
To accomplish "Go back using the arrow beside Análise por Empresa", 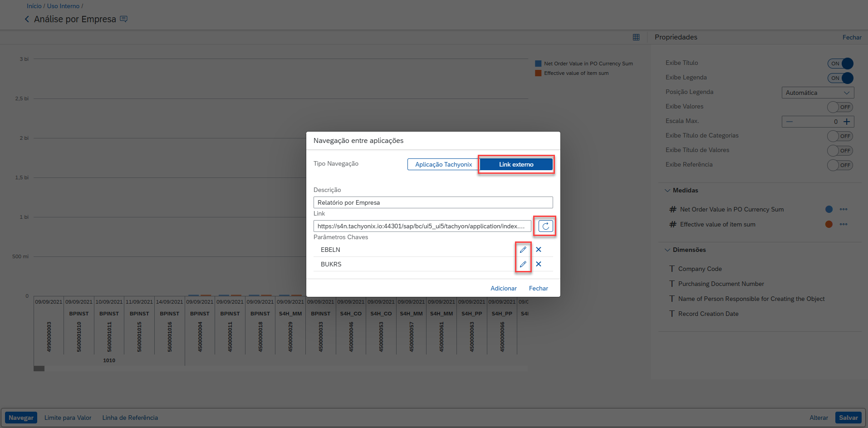I will coord(27,19).
